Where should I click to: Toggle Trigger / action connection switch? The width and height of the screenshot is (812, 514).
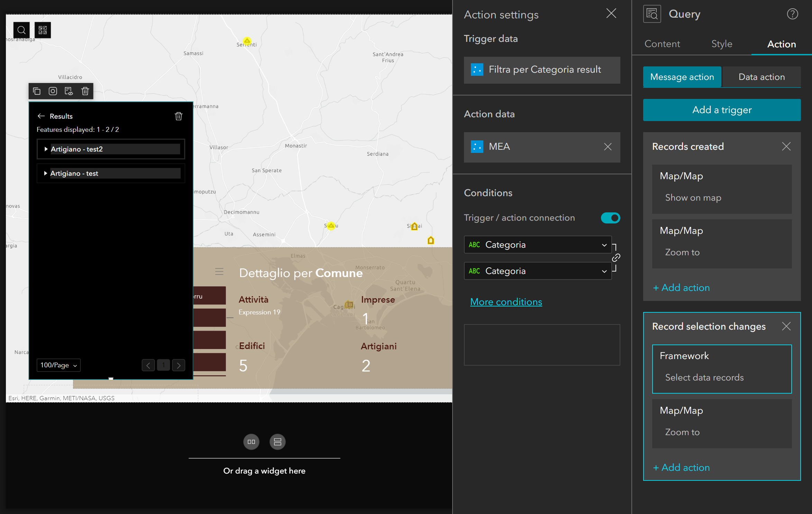point(610,218)
